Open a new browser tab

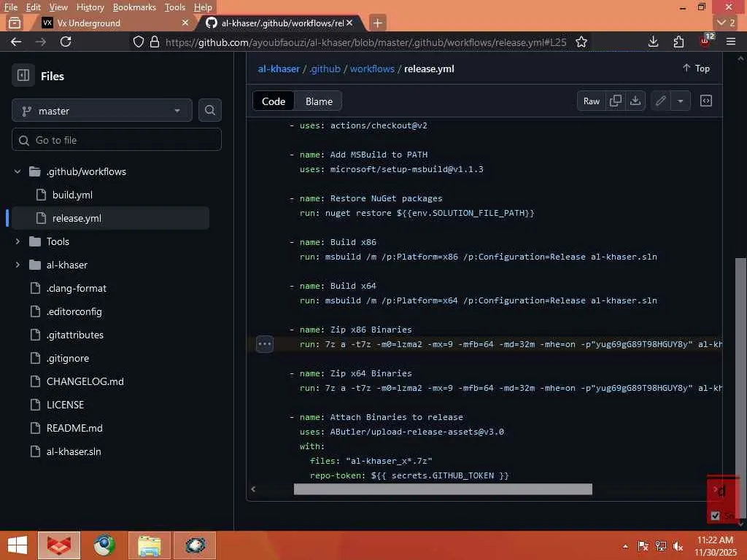tap(377, 23)
